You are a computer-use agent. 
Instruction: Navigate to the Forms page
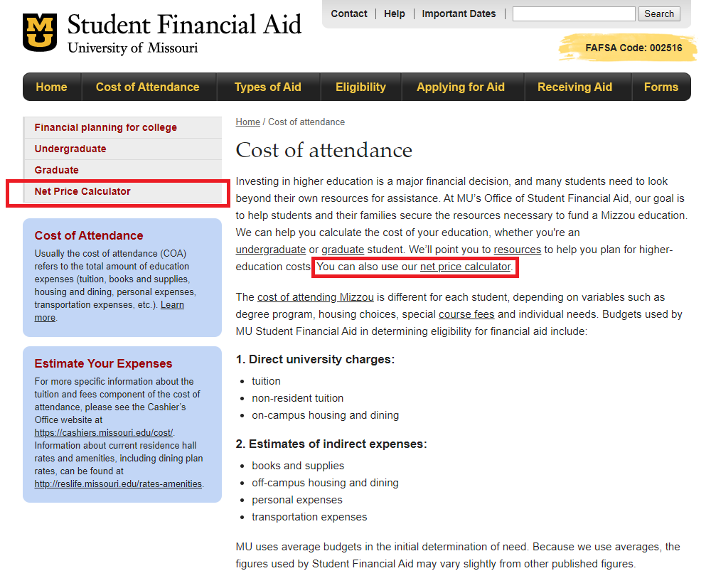click(x=661, y=86)
